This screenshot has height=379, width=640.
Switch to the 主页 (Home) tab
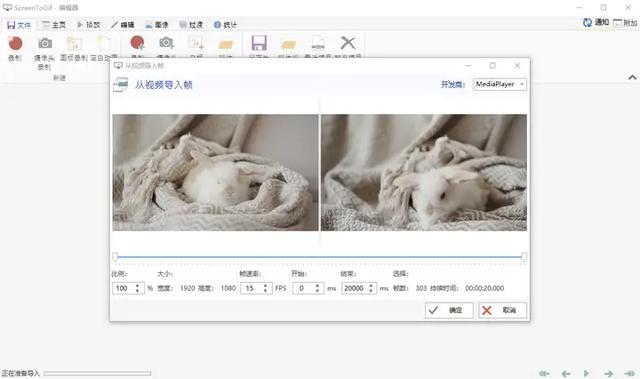54,25
